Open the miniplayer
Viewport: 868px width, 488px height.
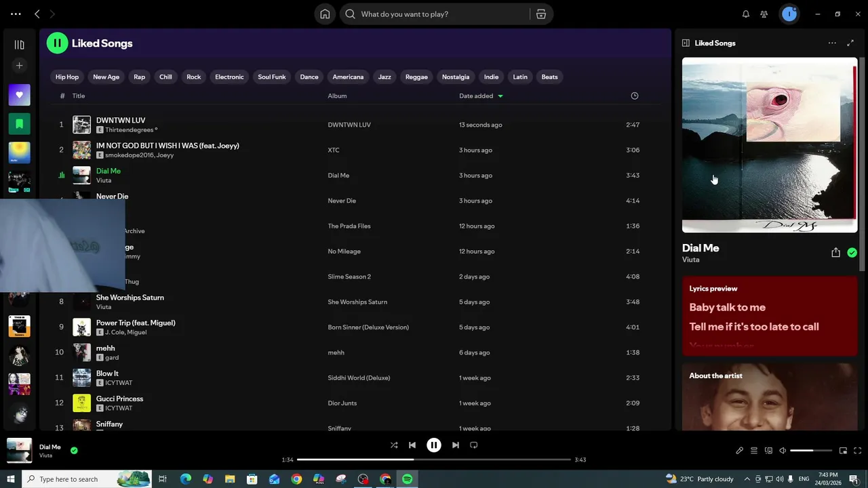[x=843, y=451]
